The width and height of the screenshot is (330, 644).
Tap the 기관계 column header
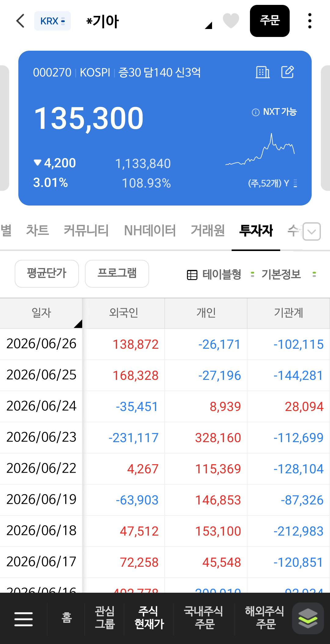tap(288, 313)
